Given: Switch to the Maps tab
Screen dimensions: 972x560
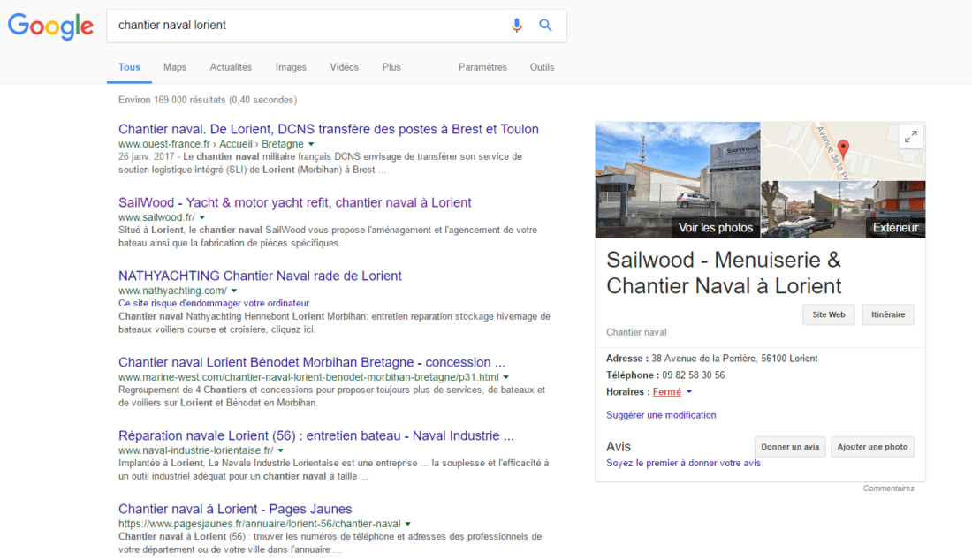Looking at the screenshot, I should [175, 67].
